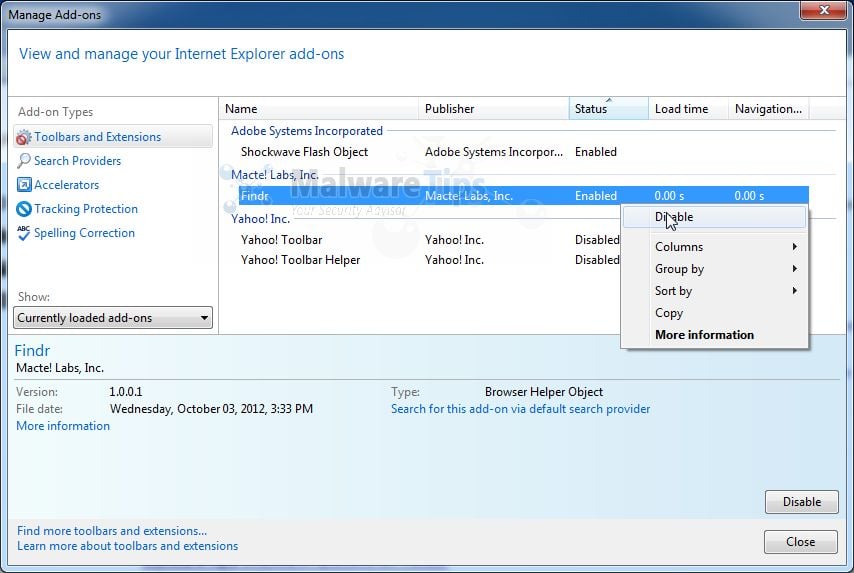Sort by the Publisher column header

pyautogui.click(x=493, y=108)
